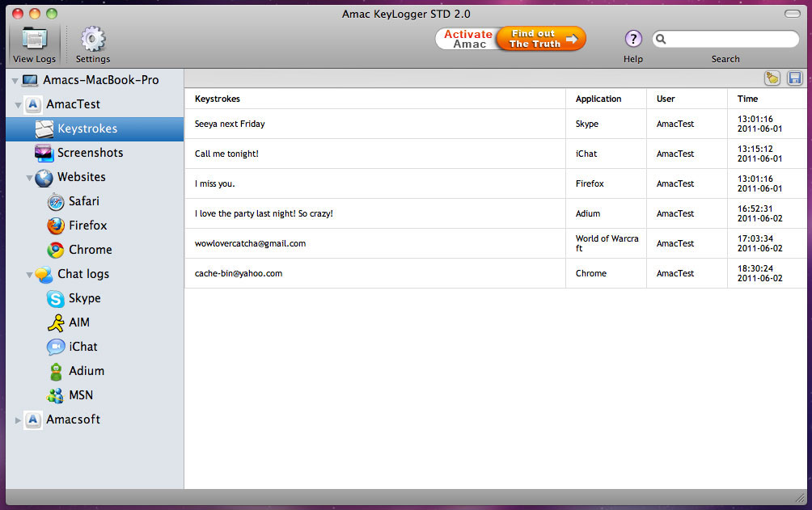Click the Firefox icon in sidebar
The width and height of the screenshot is (812, 510).
click(x=56, y=225)
